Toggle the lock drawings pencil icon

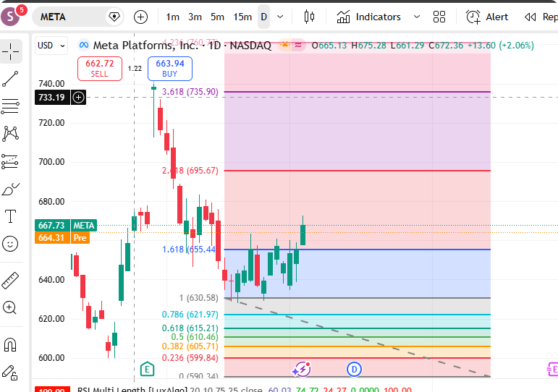(10, 372)
